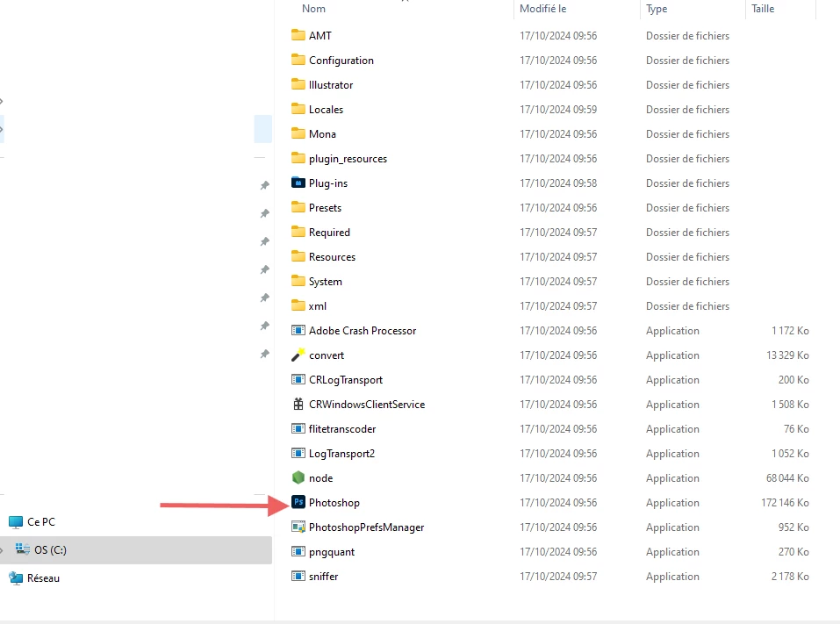840x624 pixels.
Task: Click the System folder icon
Action: (x=298, y=282)
